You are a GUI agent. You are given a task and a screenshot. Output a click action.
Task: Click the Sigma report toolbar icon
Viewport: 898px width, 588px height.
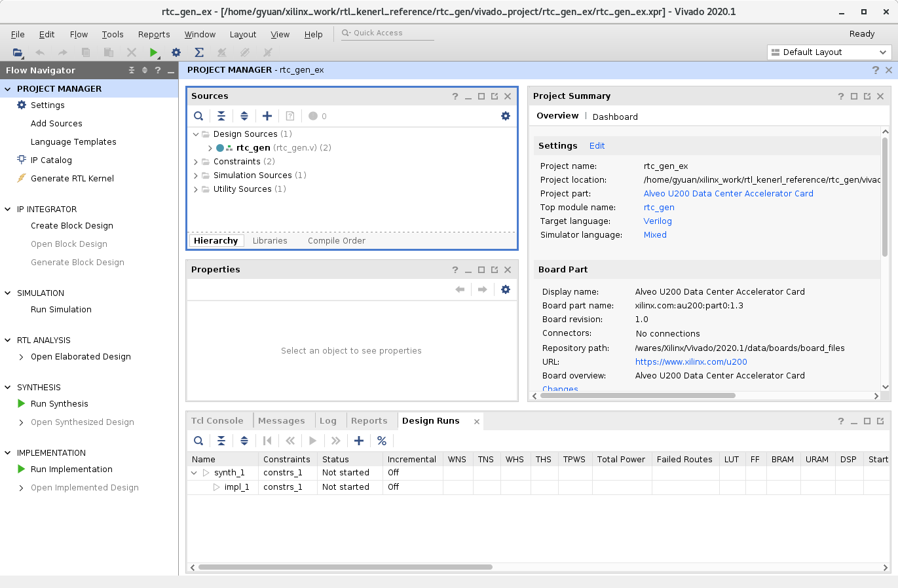[x=199, y=52]
